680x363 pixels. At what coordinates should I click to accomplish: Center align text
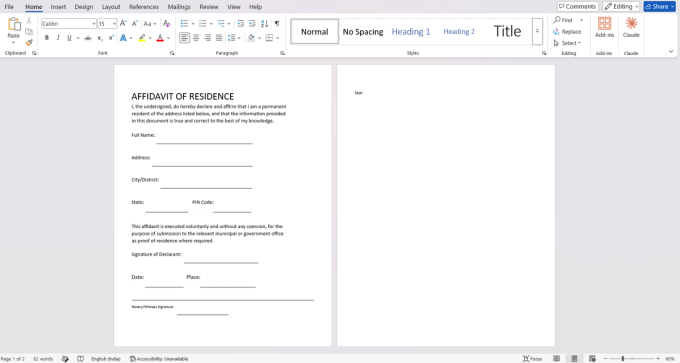tap(196, 38)
